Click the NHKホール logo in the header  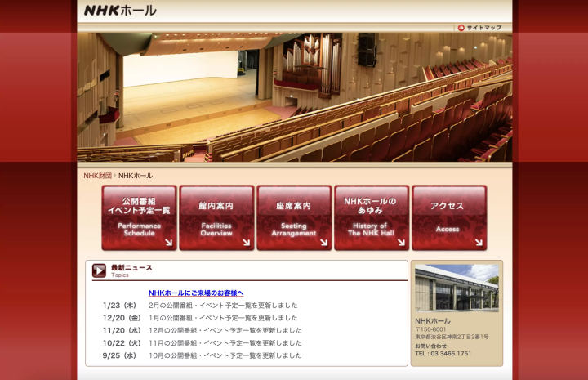click(x=120, y=11)
